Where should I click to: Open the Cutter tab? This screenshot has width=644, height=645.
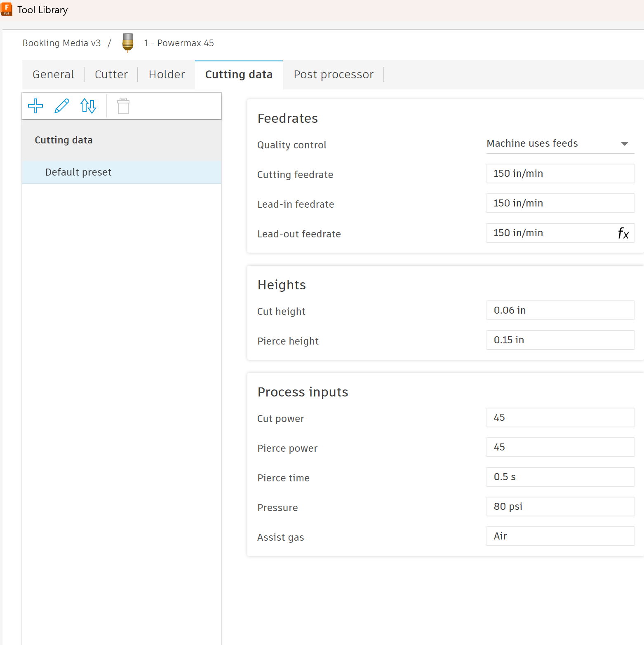(111, 75)
